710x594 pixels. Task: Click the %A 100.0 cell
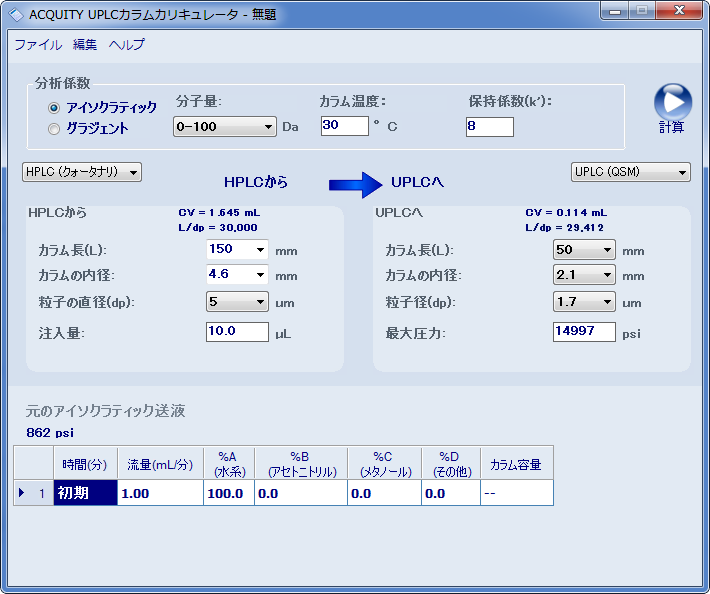(229, 493)
